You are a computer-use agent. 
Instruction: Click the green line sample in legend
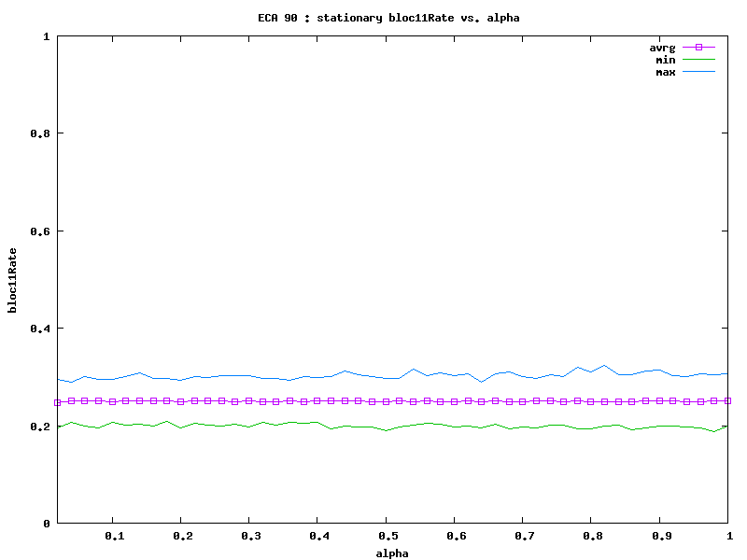tap(698, 59)
